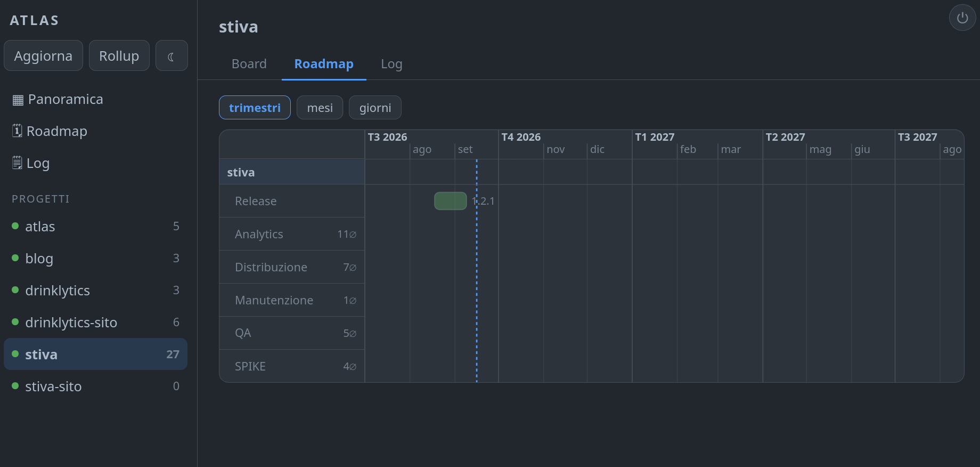Select the stiva project
The width and height of the screenshot is (980, 467).
point(95,354)
